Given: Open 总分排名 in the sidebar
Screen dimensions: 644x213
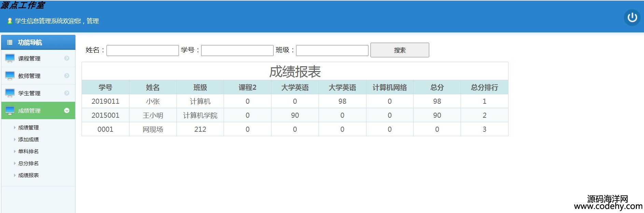Looking at the screenshot, I should point(28,164).
